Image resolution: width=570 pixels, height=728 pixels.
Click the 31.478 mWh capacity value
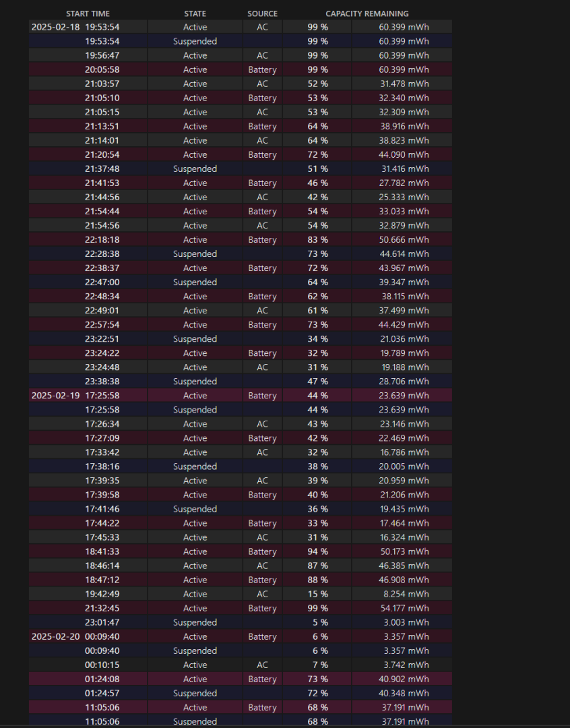[x=404, y=84]
